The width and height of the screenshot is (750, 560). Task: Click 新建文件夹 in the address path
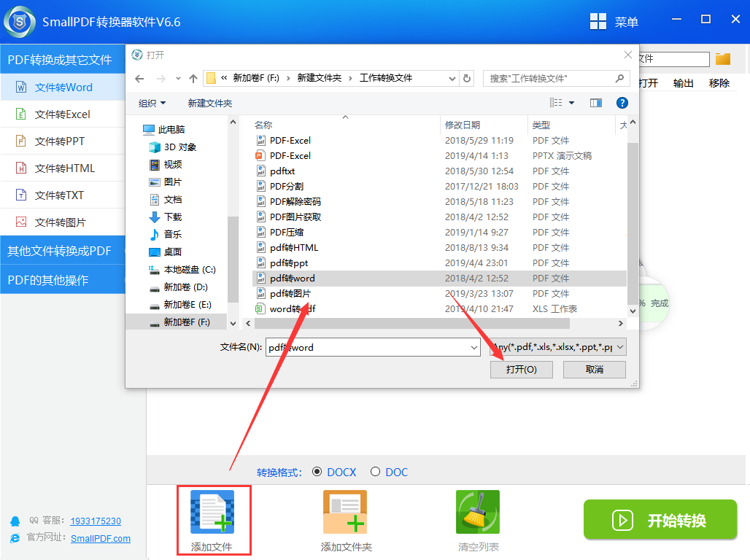[319, 78]
